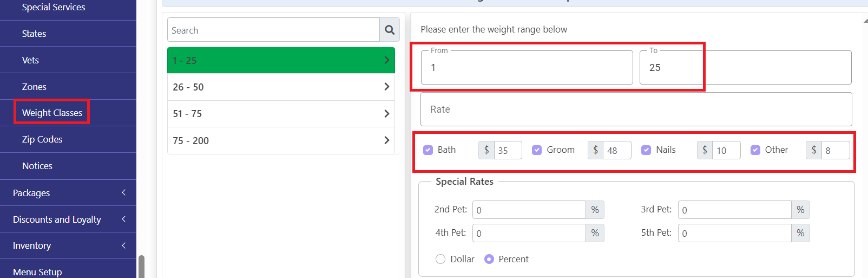This screenshot has width=868, height=278.
Task: Click the chevron arrow on the 26 - 50 row
Action: point(386,87)
